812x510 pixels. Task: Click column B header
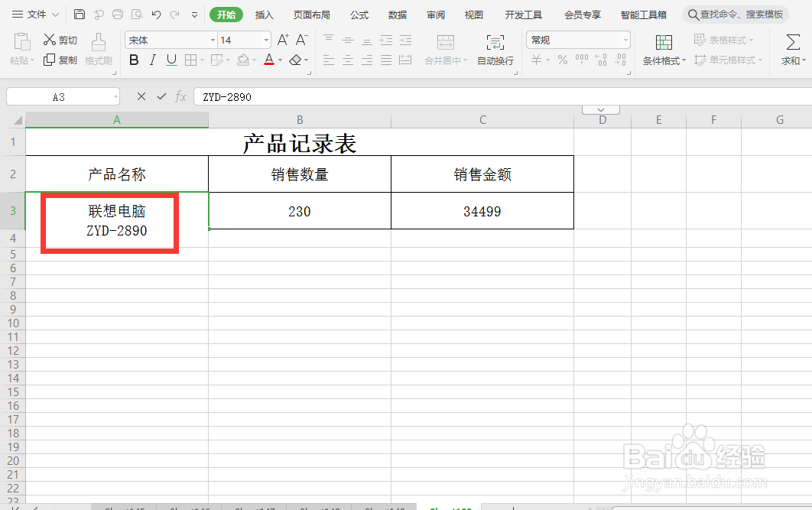pos(300,119)
